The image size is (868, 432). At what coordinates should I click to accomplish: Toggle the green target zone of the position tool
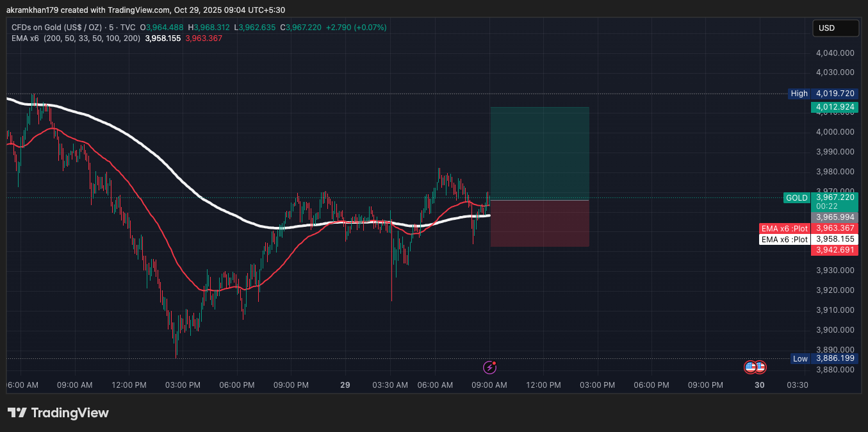pyautogui.click(x=539, y=151)
